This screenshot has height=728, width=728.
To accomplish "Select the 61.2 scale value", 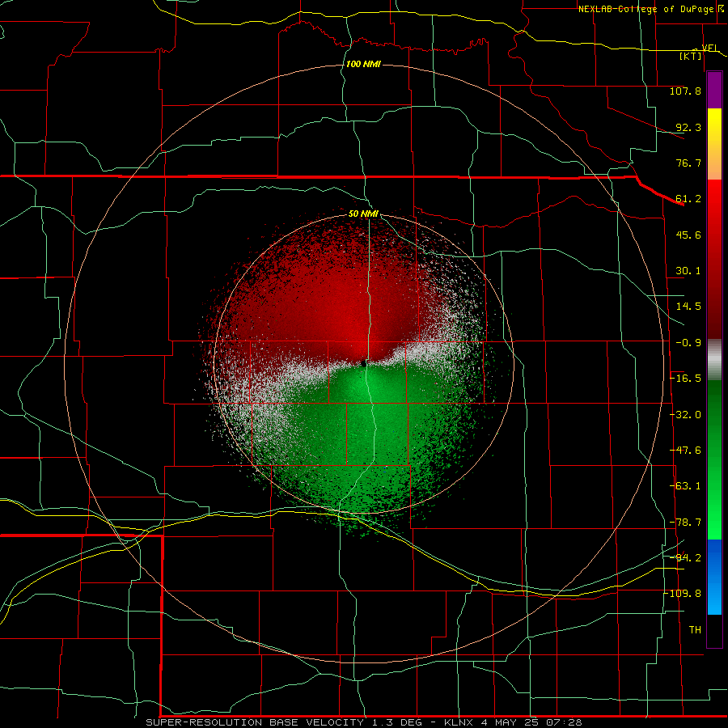I will point(688,199).
